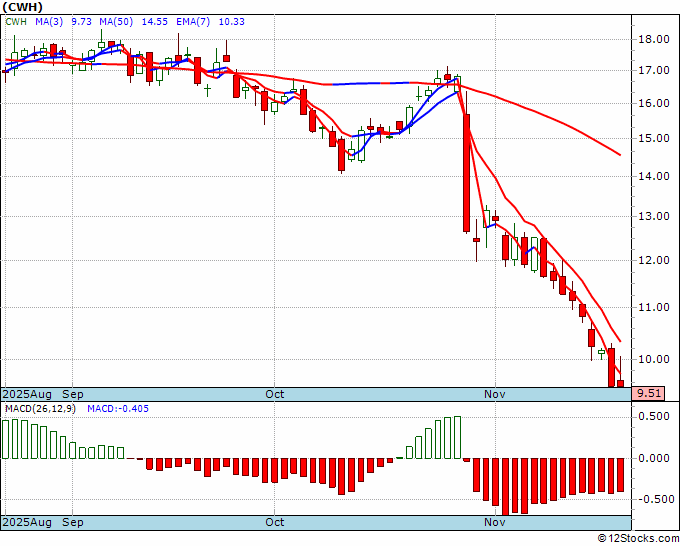Click Oct on the MACD panel date axis
Screen dimensions: 680x546
tap(275, 522)
